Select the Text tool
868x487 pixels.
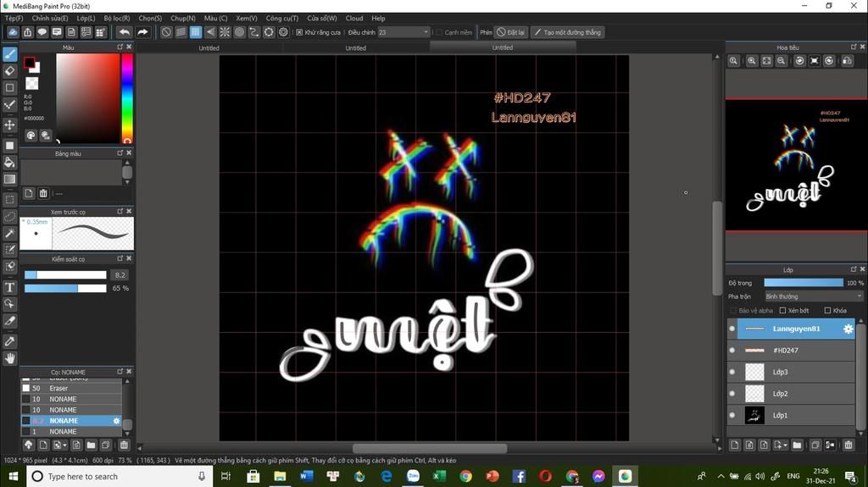[x=9, y=287]
